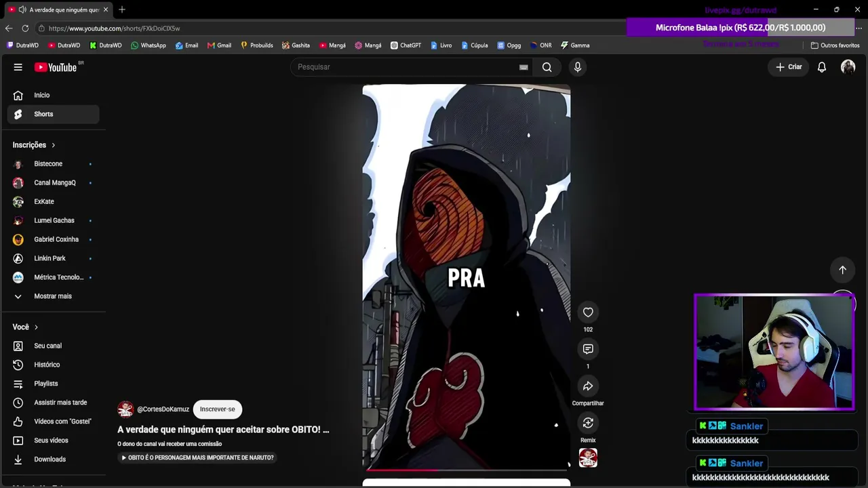The width and height of the screenshot is (868, 488).
Task: Subscribe with the Inscrever-se button
Action: 218,409
